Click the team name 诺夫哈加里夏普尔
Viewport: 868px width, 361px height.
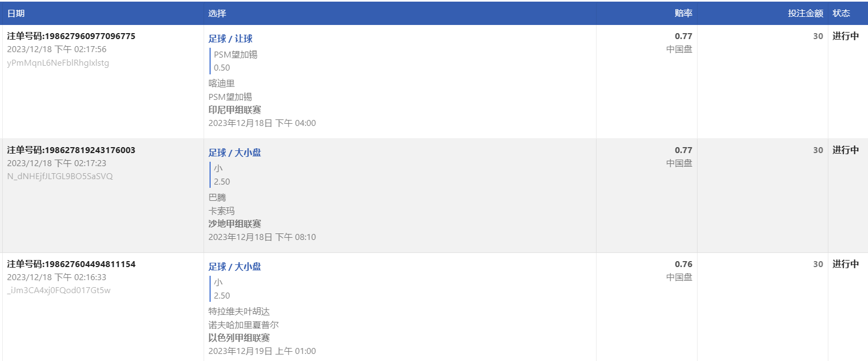pos(243,325)
